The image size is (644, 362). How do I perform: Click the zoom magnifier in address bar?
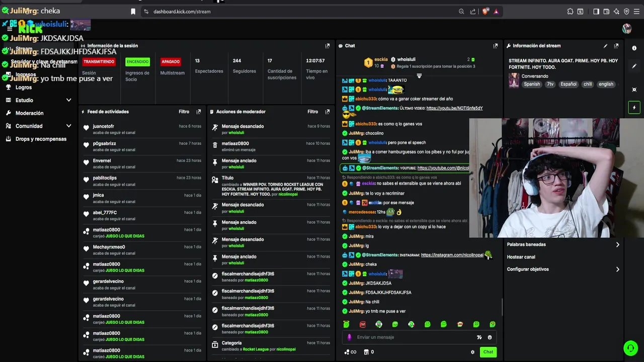(x=461, y=12)
